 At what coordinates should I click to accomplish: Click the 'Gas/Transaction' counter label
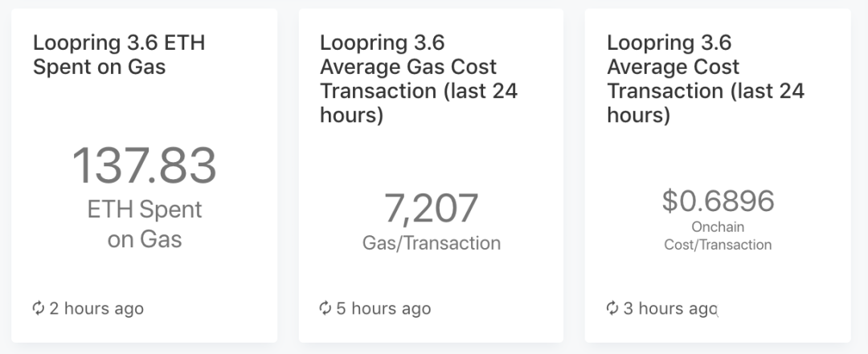click(x=432, y=243)
